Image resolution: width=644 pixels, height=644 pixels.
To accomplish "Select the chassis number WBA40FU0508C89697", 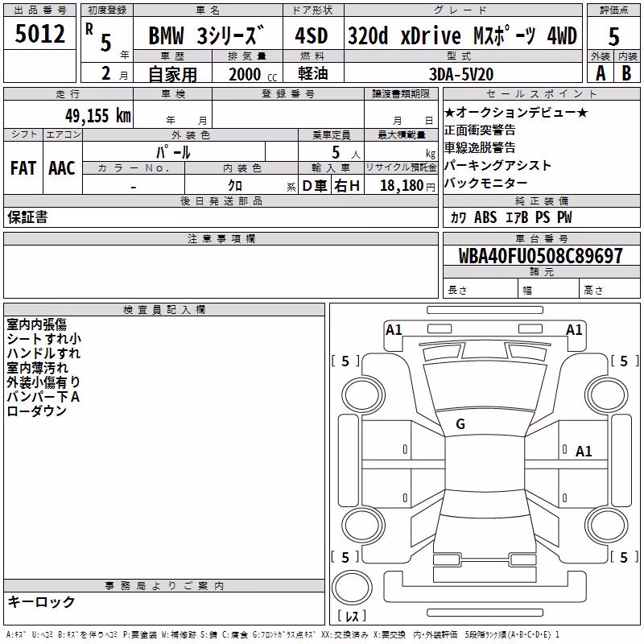I will (x=540, y=255).
